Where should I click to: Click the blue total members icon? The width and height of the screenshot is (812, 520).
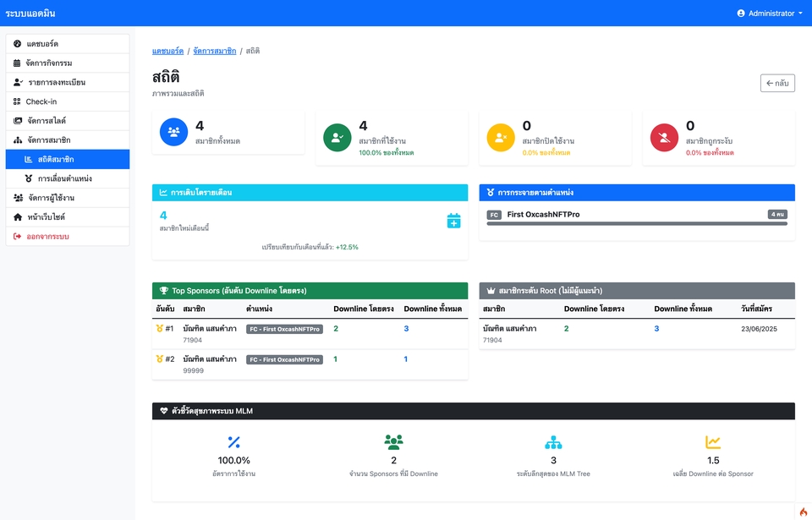tap(173, 133)
